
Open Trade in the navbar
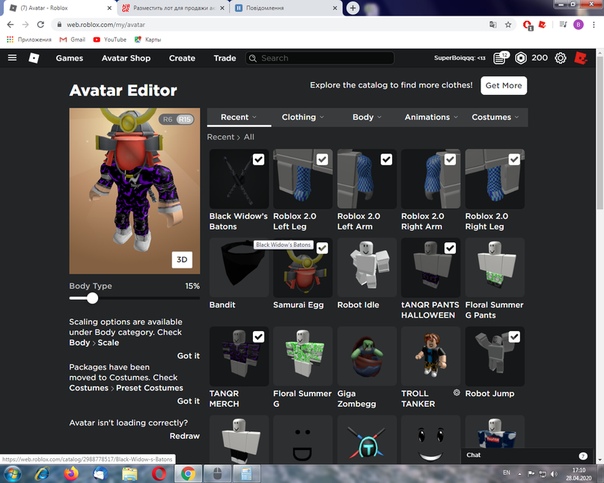coord(225,58)
